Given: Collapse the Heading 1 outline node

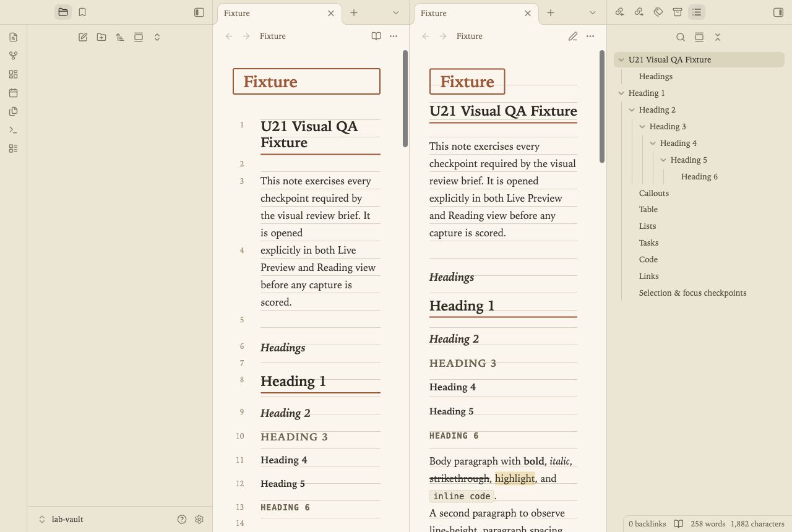Looking at the screenshot, I should [621, 93].
